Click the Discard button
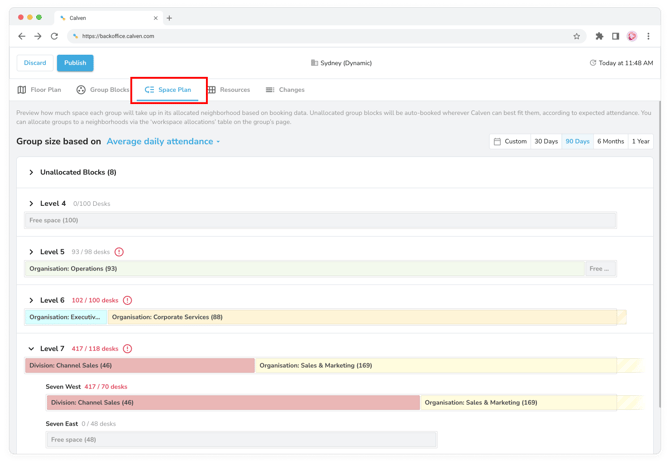670x465 pixels. 35,63
